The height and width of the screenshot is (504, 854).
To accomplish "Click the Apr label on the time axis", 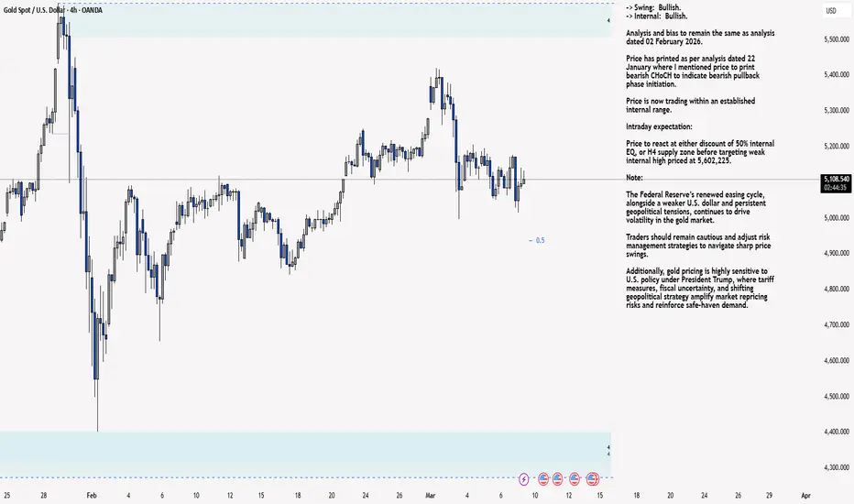I will click(806, 495).
